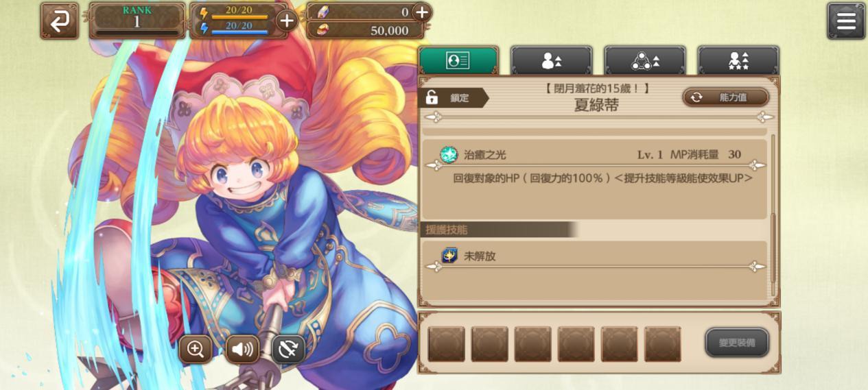This screenshot has width=868, height=390.
Task: Add stamina with the plus icon
Action: (287, 21)
